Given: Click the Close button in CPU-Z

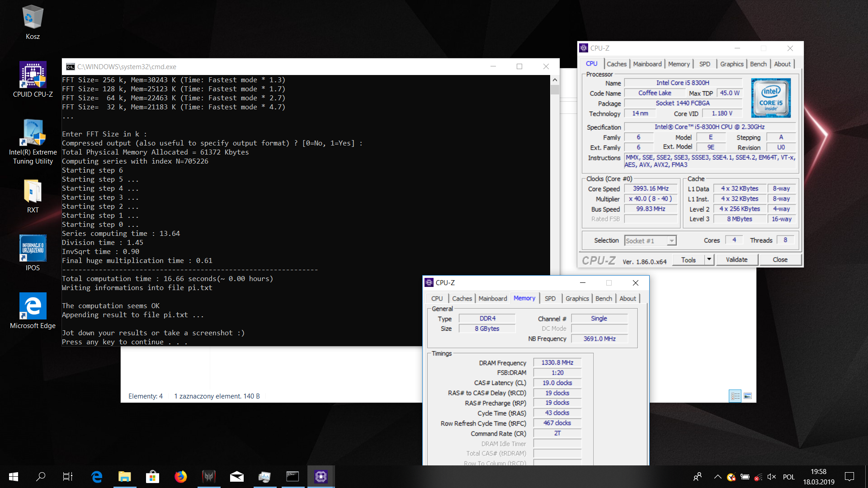Looking at the screenshot, I should [780, 260].
